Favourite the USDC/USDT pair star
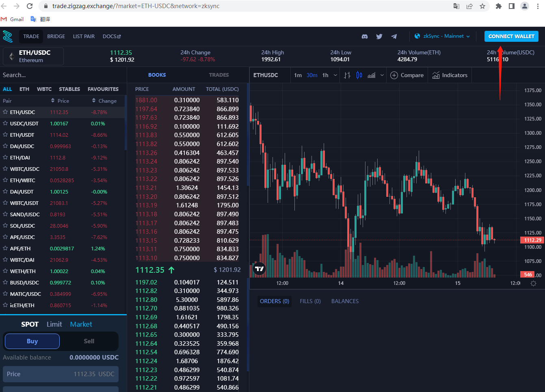The width and height of the screenshot is (545, 392). pos(5,123)
